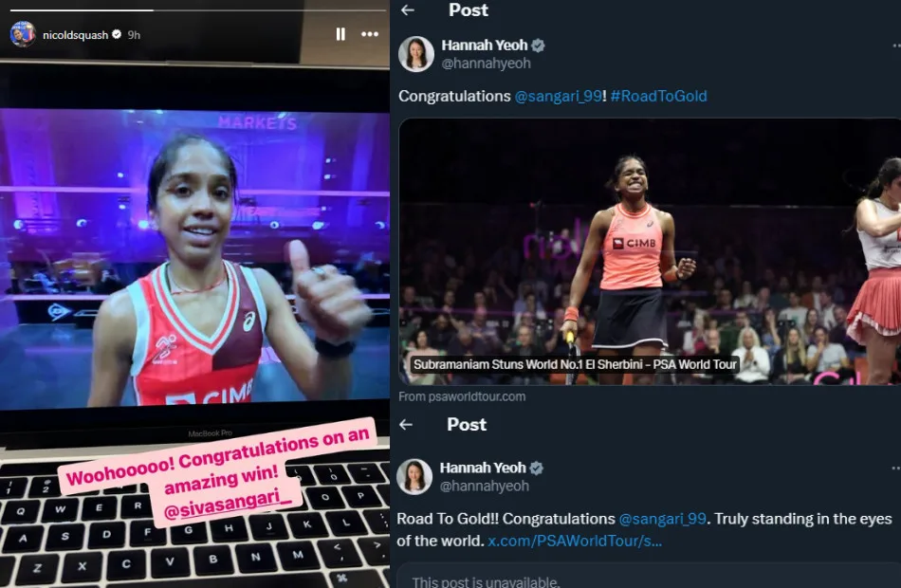This screenshot has height=588, width=901.
Task: Open the #RoadToGold hashtag
Action: [658, 96]
